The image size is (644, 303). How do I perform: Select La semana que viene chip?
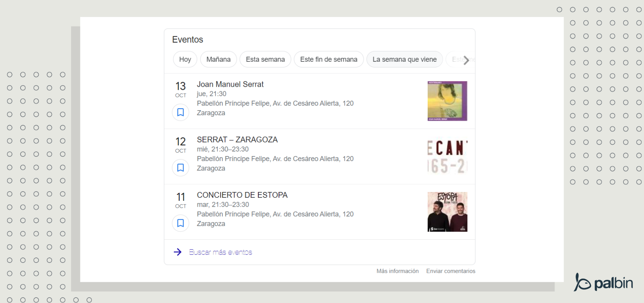coord(405,59)
